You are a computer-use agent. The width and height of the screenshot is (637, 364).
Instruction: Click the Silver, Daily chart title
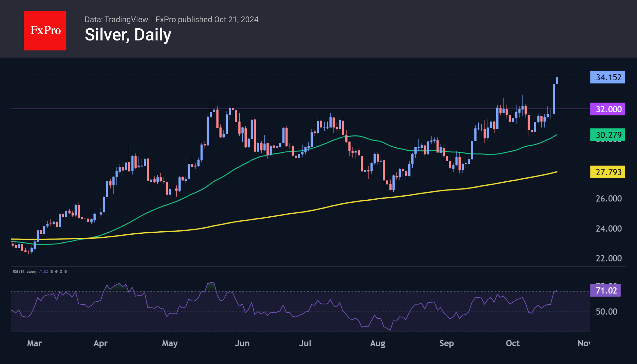click(128, 35)
